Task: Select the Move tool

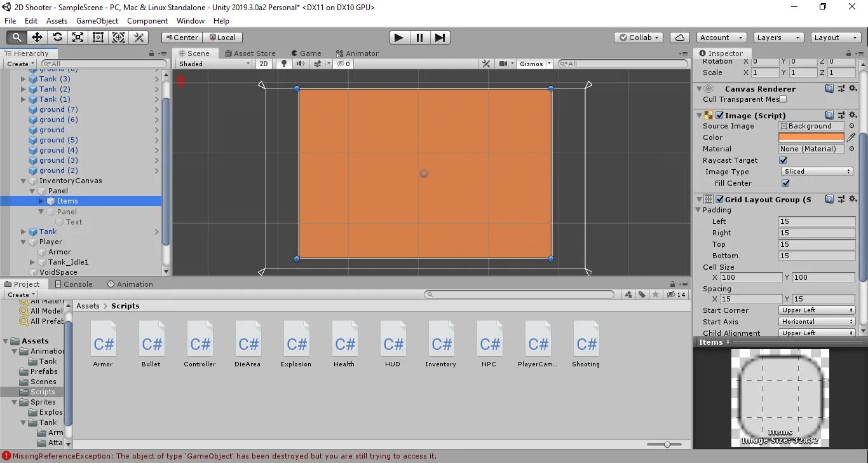Action: (37, 38)
